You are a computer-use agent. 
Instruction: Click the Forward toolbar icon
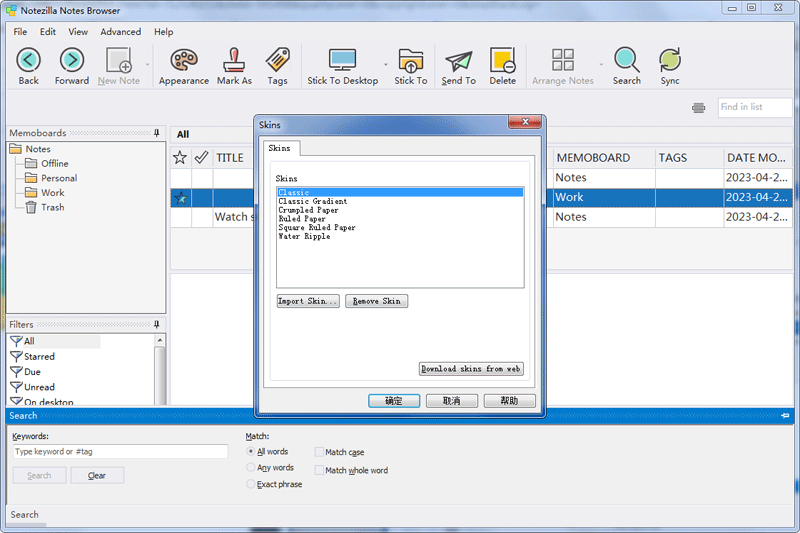click(x=72, y=60)
